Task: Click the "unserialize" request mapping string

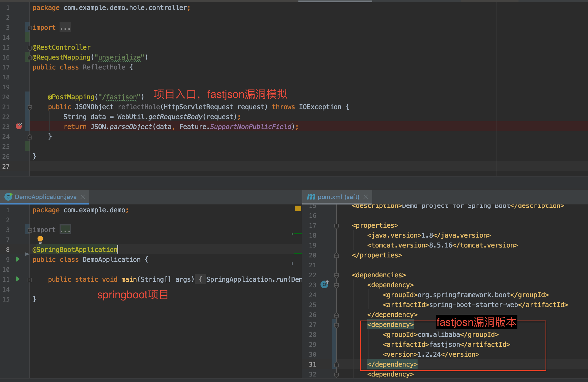Action: click(x=119, y=57)
